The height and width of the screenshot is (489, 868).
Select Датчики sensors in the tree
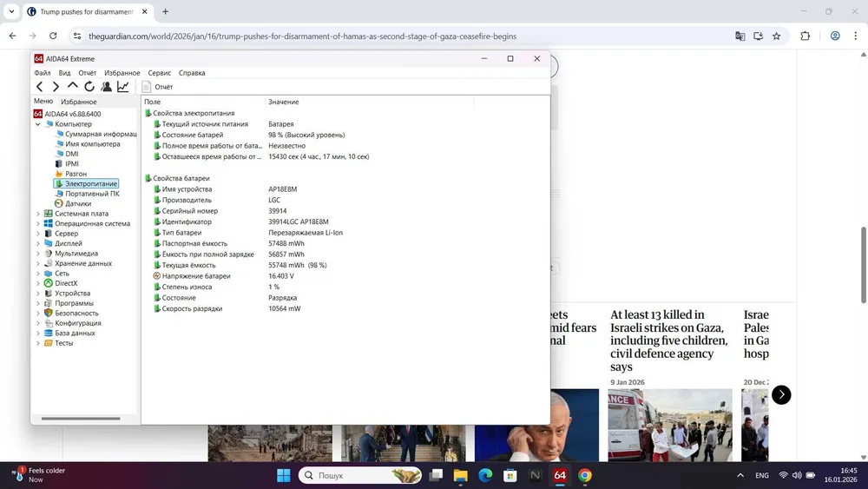tap(77, 203)
